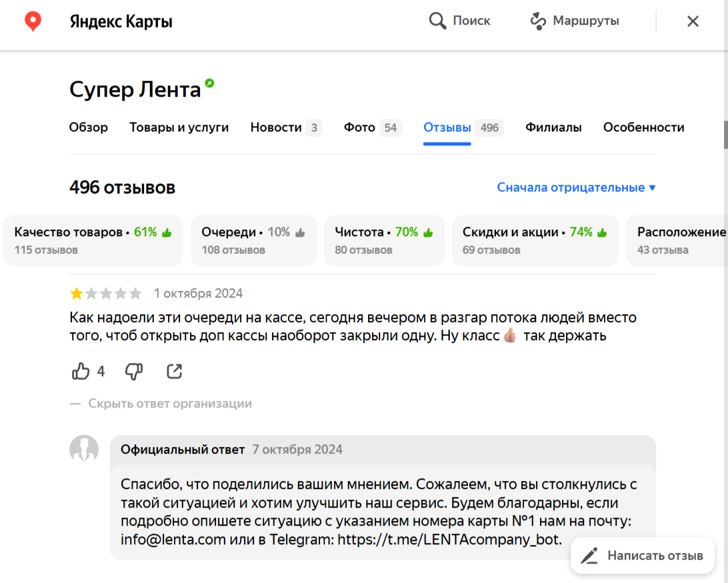Viewport: 728px width, 583px height.
Task: Select the Скидки и акции filter chip
Action: point(535,240)
